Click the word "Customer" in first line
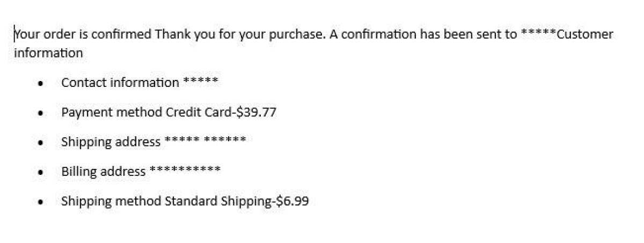Screen dimensions: 644x243 click(584, 35)
